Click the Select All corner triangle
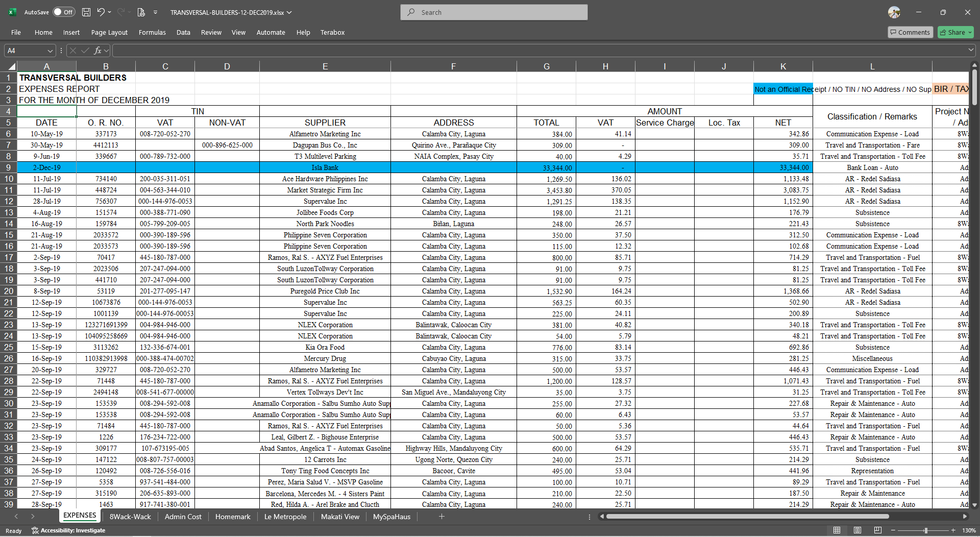The width and height of the screenshot is (980, 537). [11, 66]
